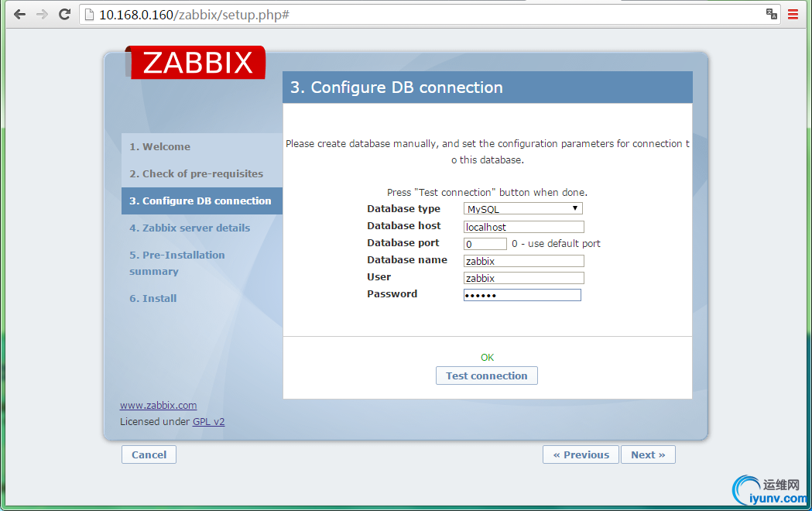Screen dimensions: 812x511
Task: Select step 4. Zabbix server details
Action: pos(190,228)
